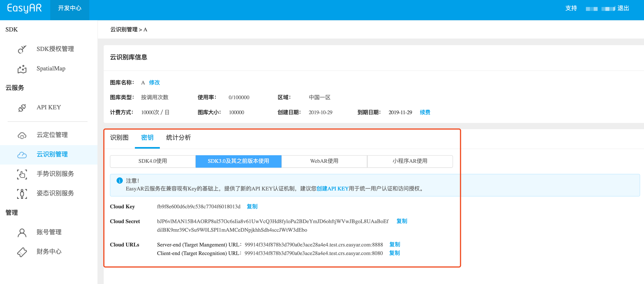Click the A breadcrumb in 云识别管理 > A
Image resolution: width=644 pixels, height=284 pixels.
[146, 29]
